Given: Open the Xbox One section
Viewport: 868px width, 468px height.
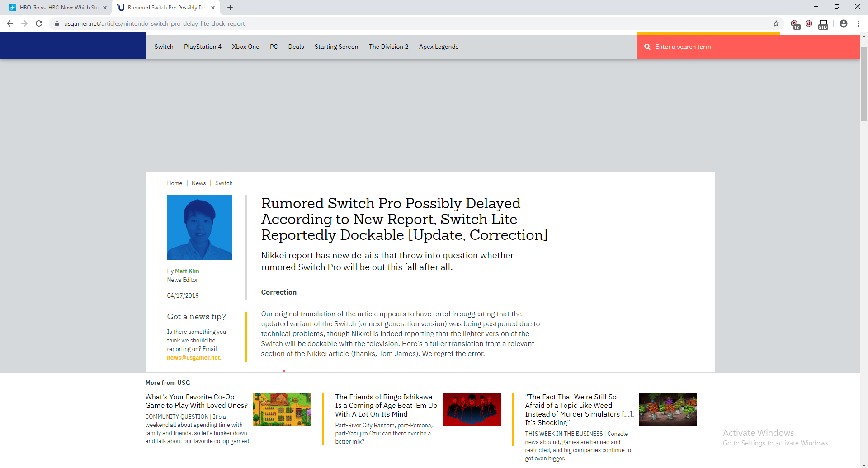Looking at the screenshot, I should pos(245,47).
